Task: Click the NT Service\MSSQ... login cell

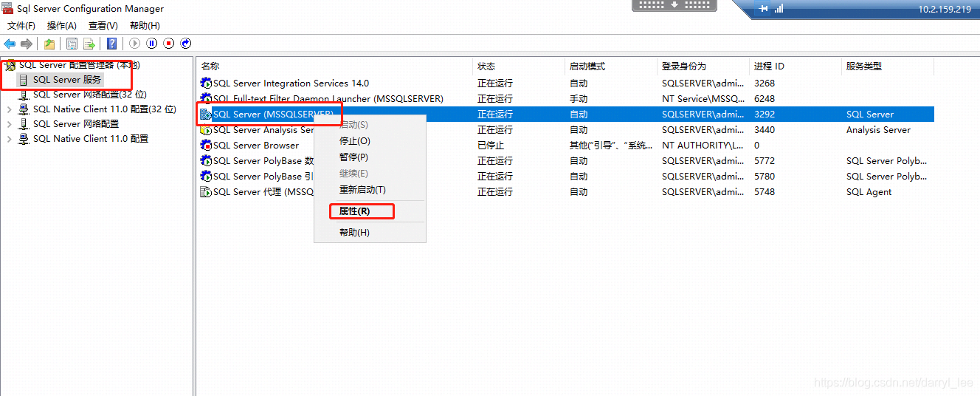Action: click(703, 99)
